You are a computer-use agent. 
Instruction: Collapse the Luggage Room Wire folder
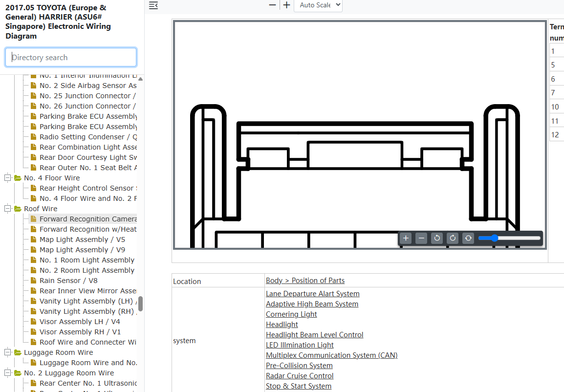click(7, 352)
